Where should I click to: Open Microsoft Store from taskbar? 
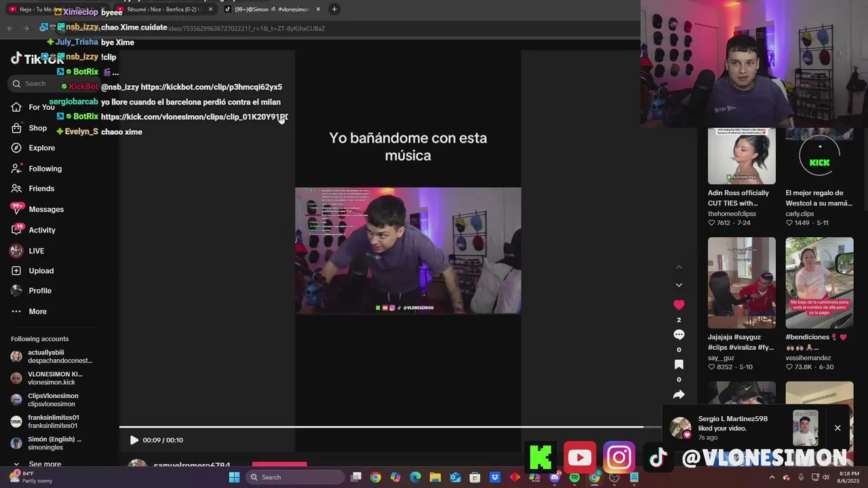point(475,477)
